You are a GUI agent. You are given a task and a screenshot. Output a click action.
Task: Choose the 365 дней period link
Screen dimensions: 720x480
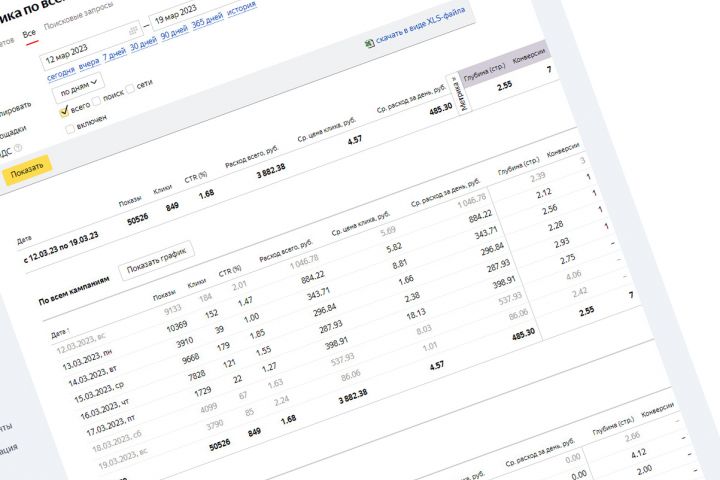(x=207, y=22)
